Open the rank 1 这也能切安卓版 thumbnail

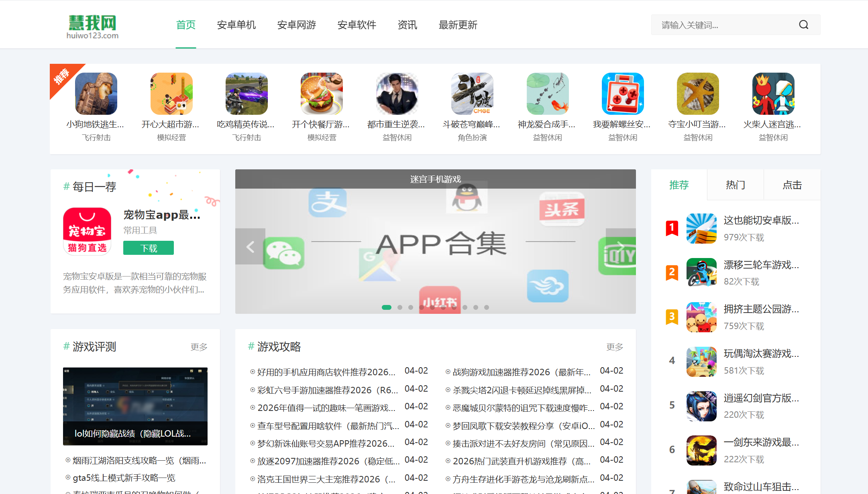(701, 228)
